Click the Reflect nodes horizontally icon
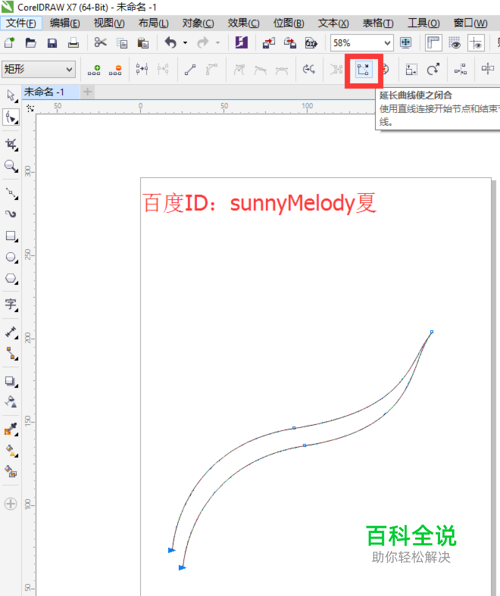Viewport: 500px width, 596px height. click(487, 69)
